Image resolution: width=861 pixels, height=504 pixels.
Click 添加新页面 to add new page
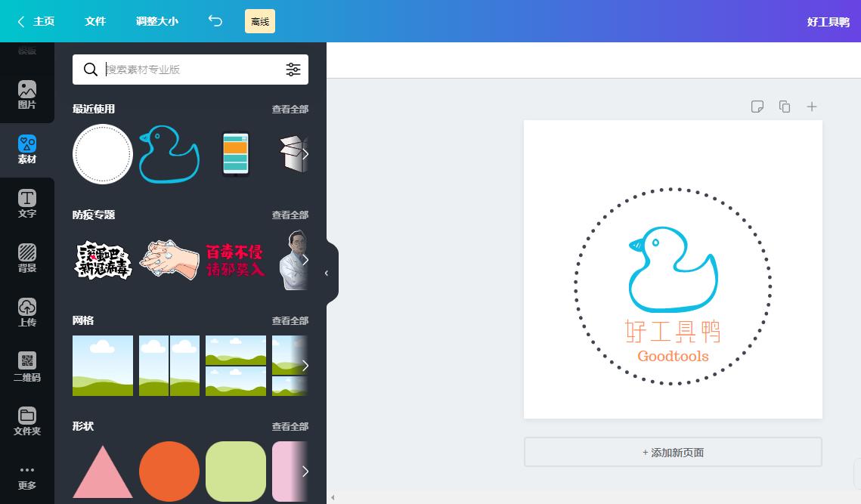click(x=673, y=452)
